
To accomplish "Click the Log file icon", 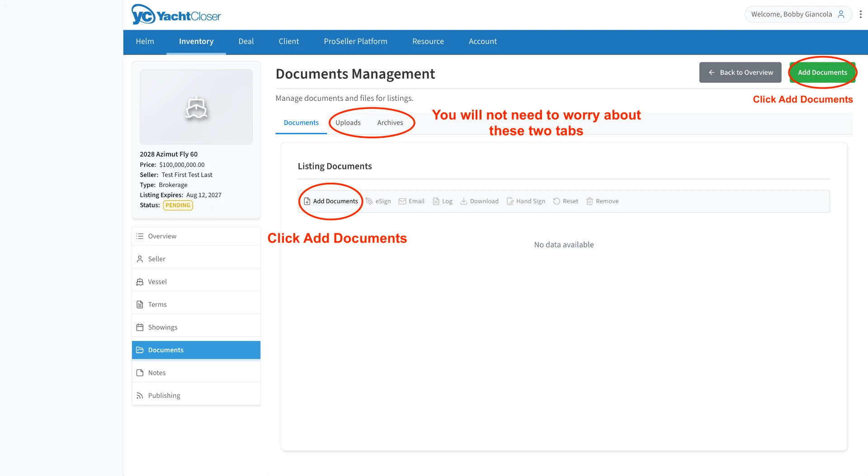I will tap(436, 201).
